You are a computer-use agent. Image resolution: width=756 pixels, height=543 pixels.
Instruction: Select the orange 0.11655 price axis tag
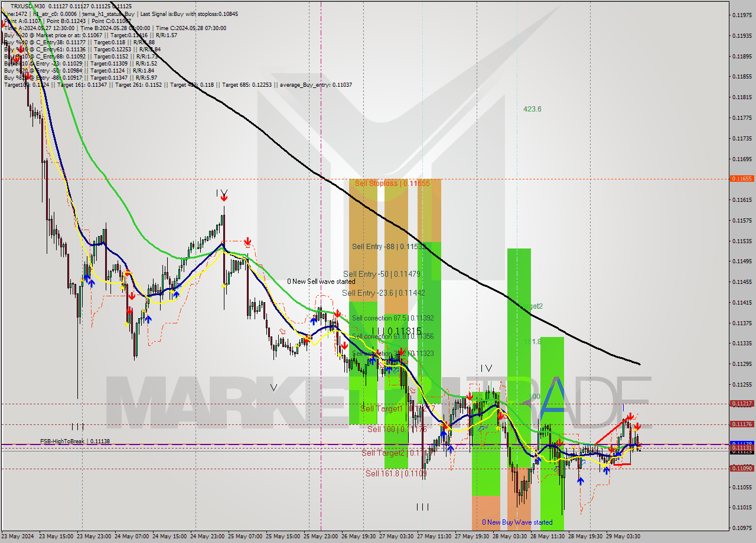point(742,178)
